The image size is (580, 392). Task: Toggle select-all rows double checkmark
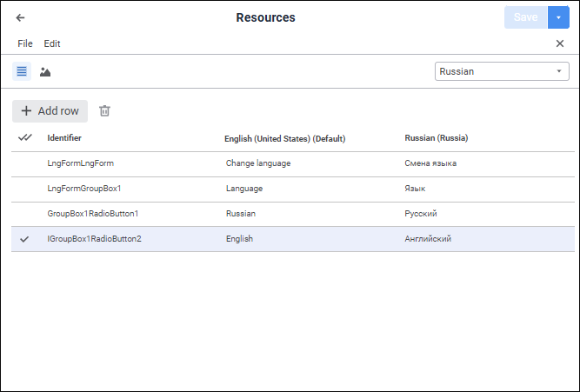tap(25, 137)
